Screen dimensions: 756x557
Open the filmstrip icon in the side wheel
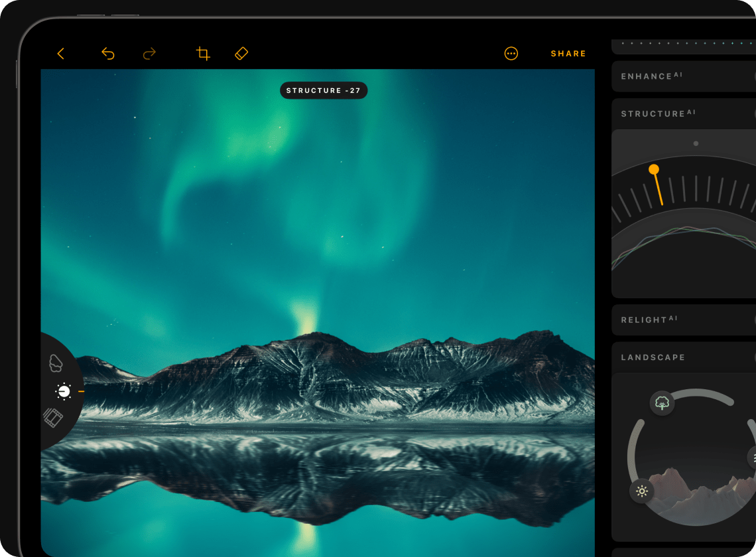click(x=53, y=417)
